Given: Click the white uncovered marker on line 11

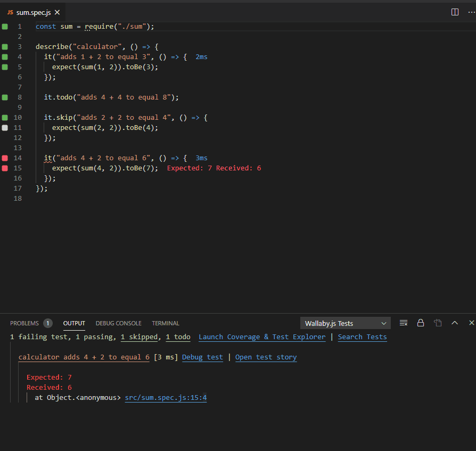Looking at the screenshot, I should coord(5,127).
